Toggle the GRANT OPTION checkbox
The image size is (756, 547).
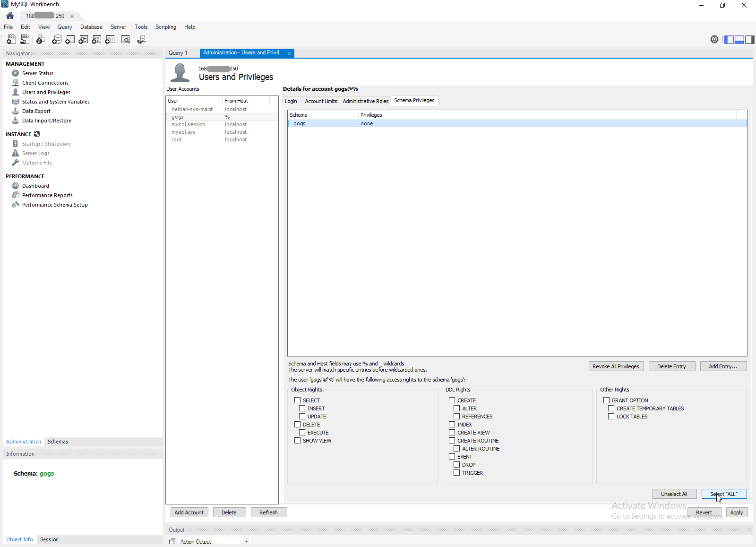tap(607, 400)
